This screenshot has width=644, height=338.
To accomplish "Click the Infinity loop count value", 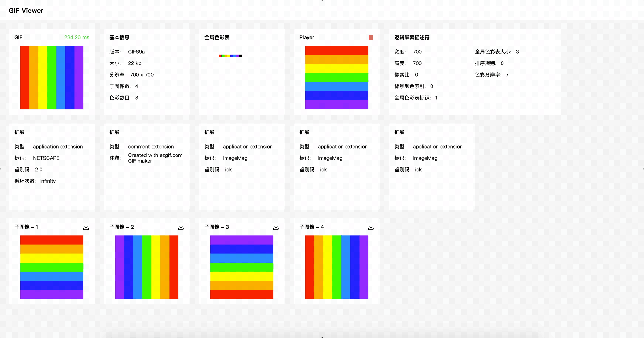I will [x=48, y=181].
